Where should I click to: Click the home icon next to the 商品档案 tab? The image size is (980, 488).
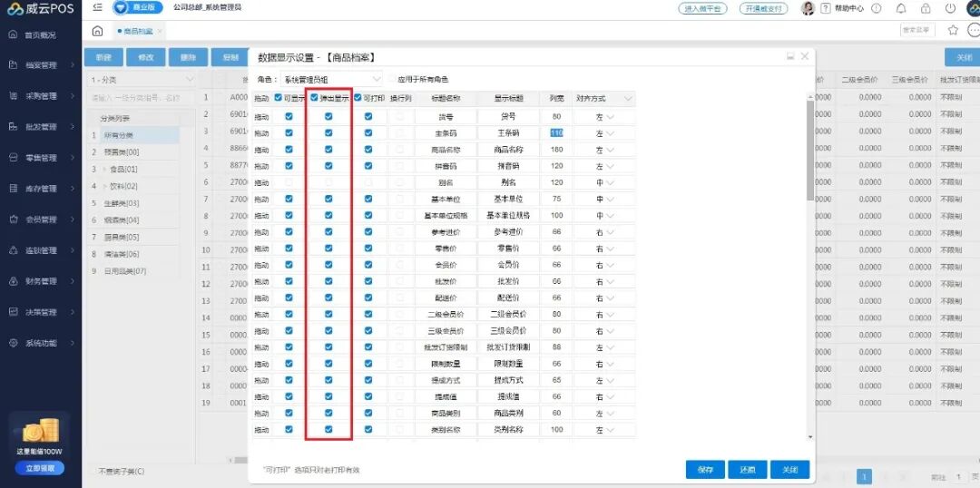tap(97, 31)
